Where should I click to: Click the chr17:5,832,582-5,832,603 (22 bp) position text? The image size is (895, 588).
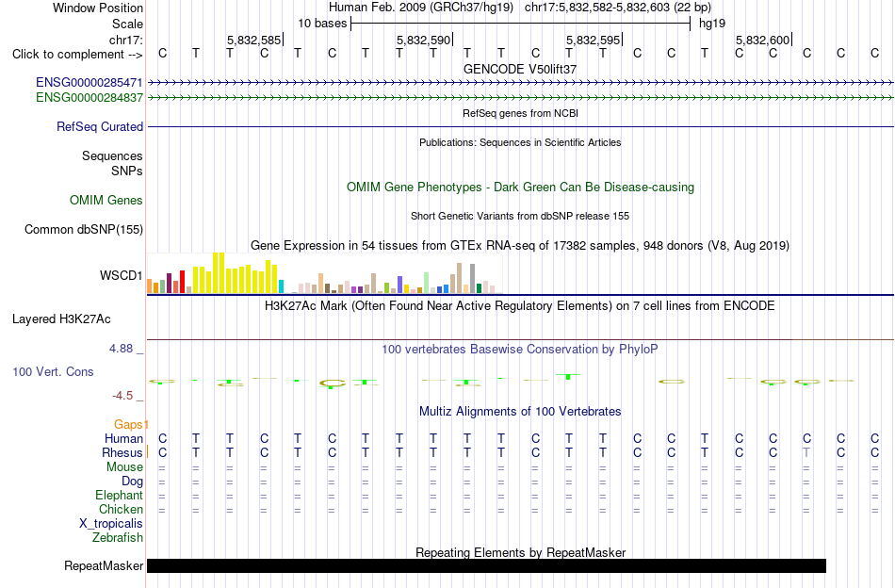tap(618, 8)
